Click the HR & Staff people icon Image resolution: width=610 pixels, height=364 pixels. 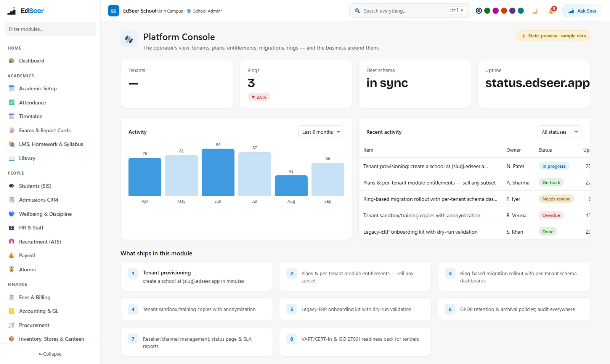coord(11,228)
